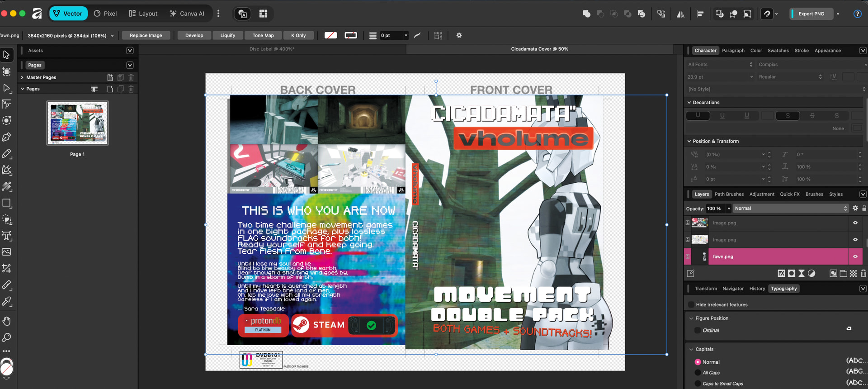Select the Pen tool in left toolbar

(x=7, y=137)
